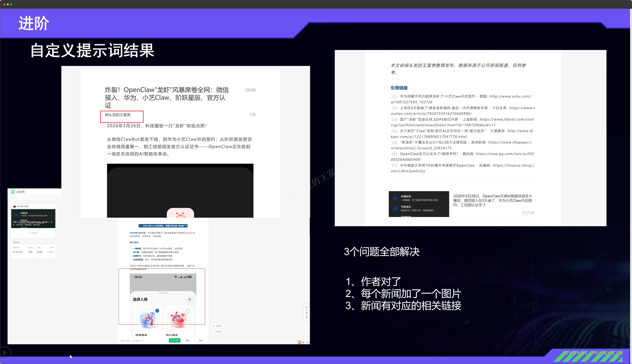
Task: Toggle the 中 Chinese/English input switch
Action: (303, 342)
